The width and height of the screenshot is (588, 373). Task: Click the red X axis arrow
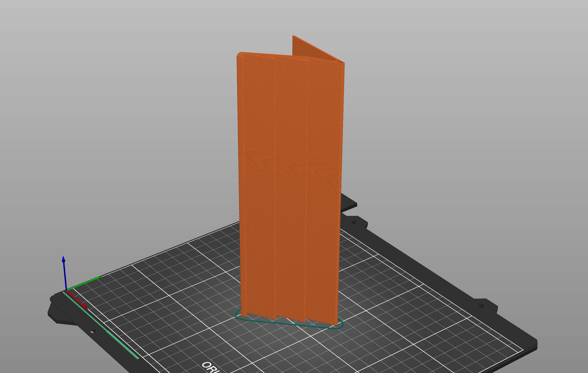tap(77, 300)
